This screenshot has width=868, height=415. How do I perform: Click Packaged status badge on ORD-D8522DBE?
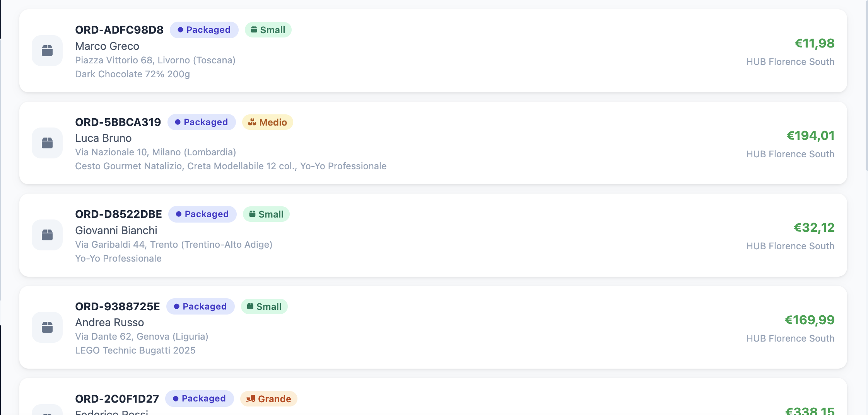202,214
